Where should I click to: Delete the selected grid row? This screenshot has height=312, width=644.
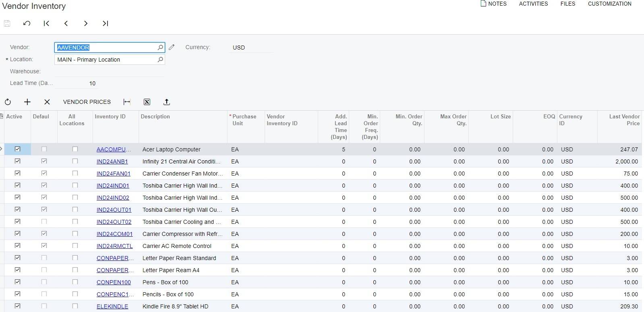(47, 102)
